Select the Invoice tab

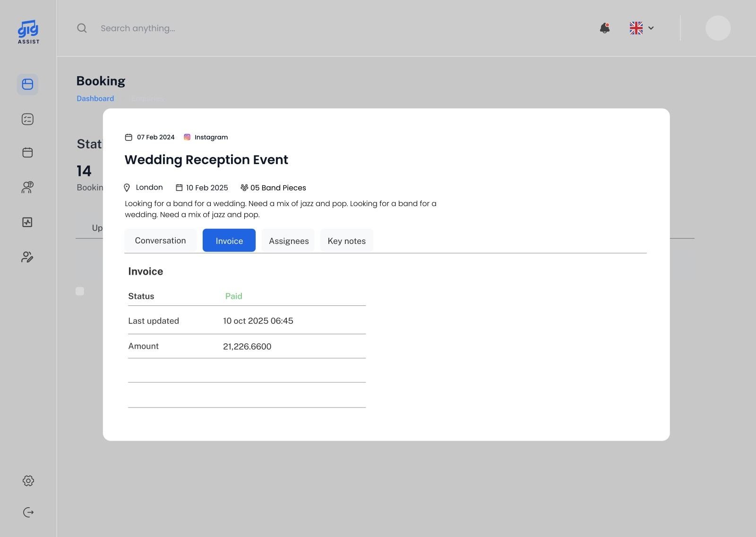(x=229, y=241)
